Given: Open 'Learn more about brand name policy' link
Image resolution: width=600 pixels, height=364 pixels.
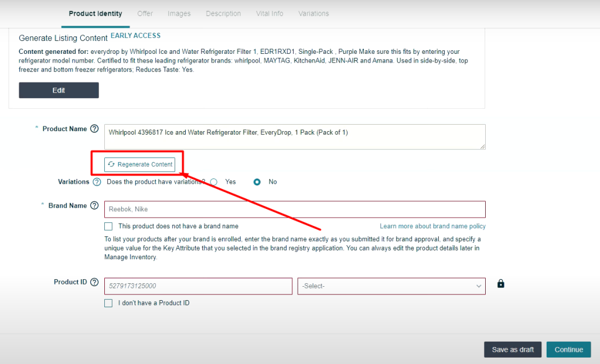Looking at the screenshot, I should (432, 226).
